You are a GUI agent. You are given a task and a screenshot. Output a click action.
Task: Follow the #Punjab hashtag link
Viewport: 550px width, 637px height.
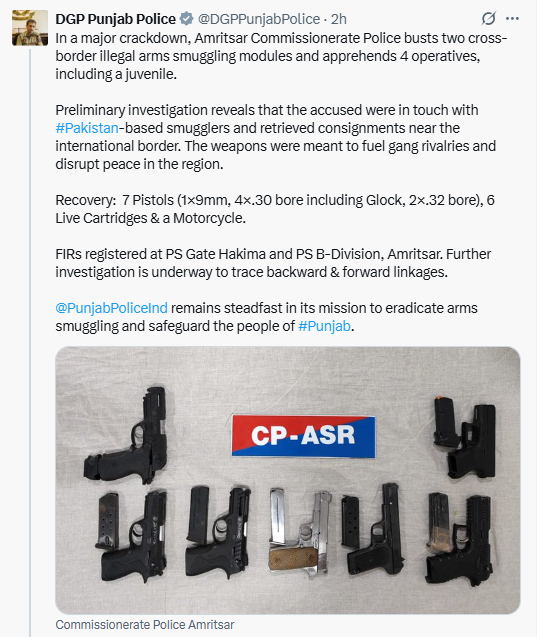coord(324,326)
